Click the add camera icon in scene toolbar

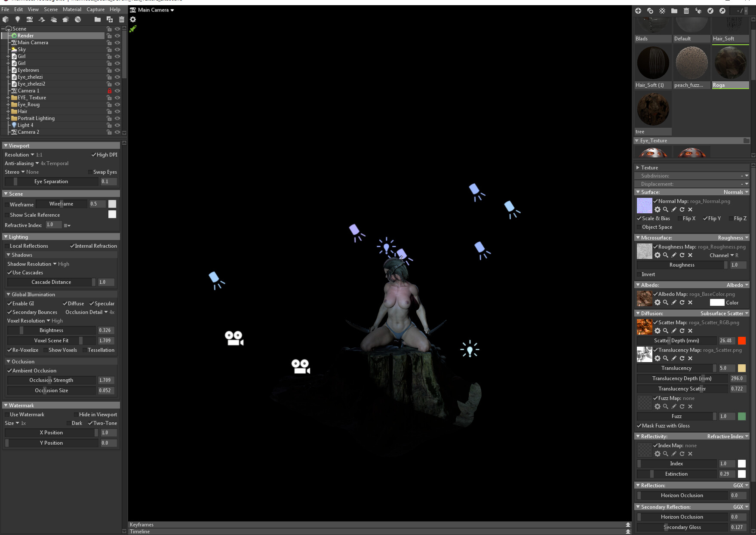click(x=30, y=19)
